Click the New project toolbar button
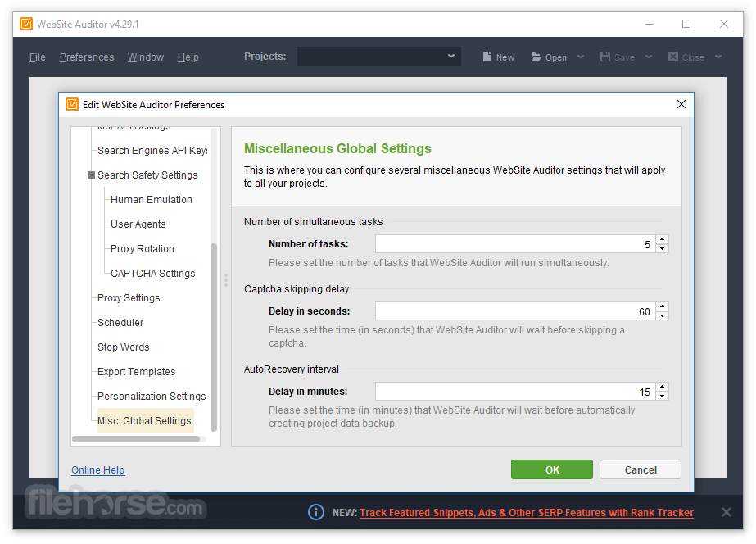The image size is (756, 544). (499, 57)
